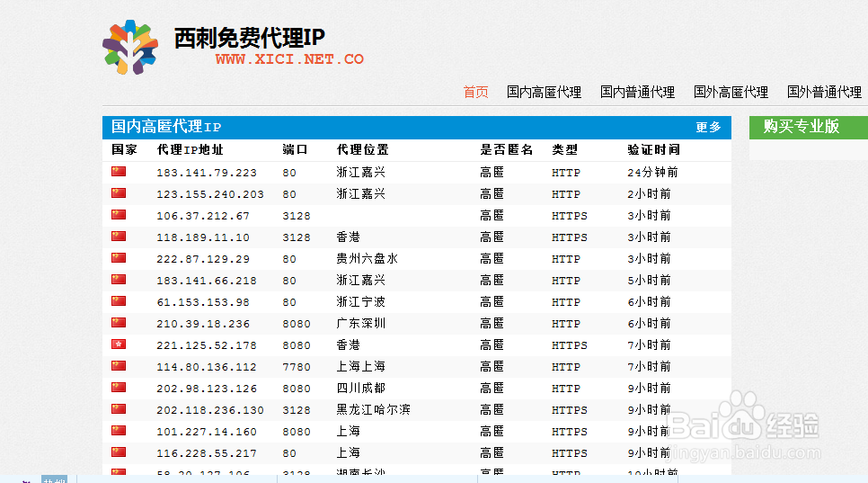Image resolution: width=868 pixels, height=483 pixels.
Task: Open the 国外高匿代理 menu item
Action: coord(731,92)
